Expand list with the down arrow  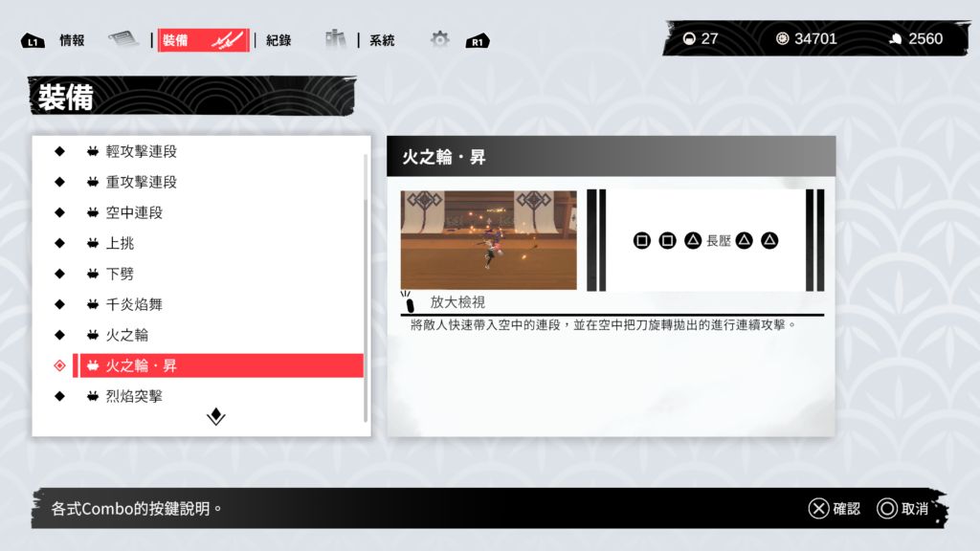[x=216, y=417]
